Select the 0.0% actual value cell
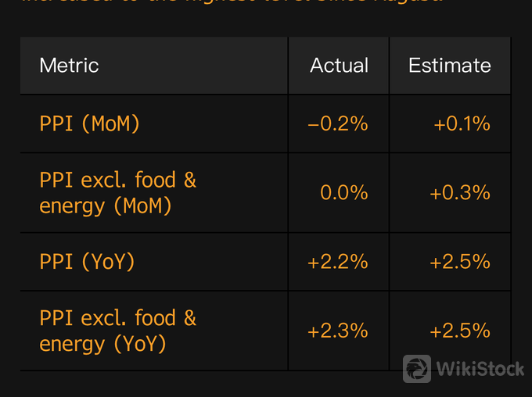The width and height of the screenshot is (532, 397). (344, 193)
